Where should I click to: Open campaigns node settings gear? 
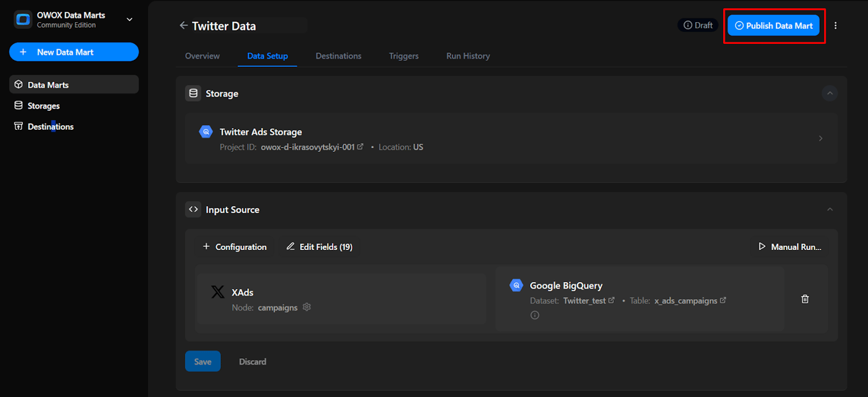[307, 307]
